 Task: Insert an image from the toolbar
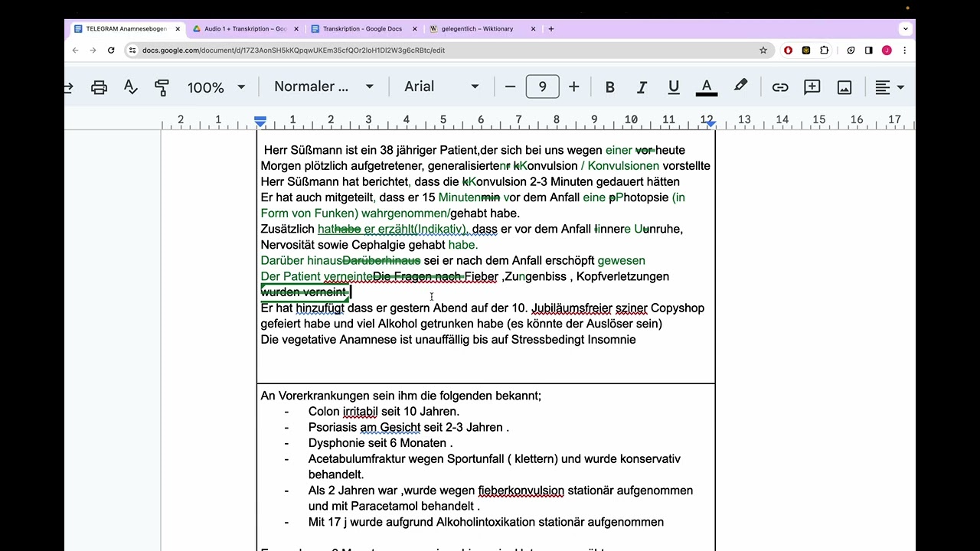click(x=844, y=87)
